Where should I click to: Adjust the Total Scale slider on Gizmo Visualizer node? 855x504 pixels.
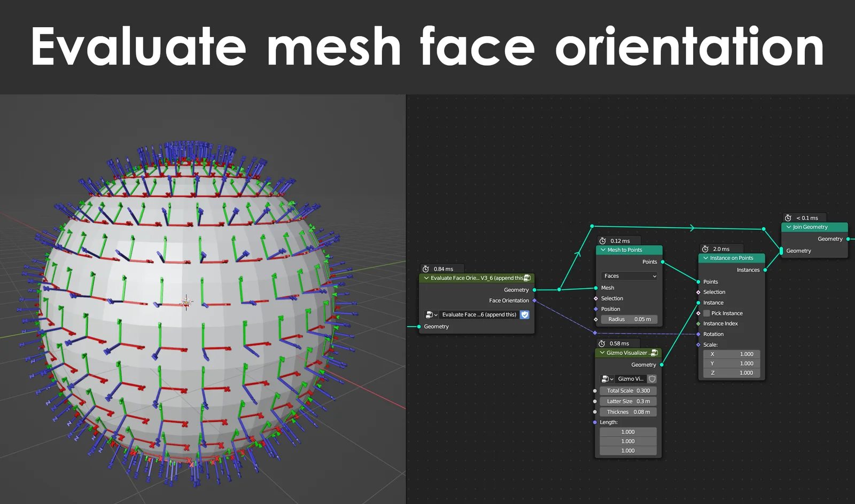coord(628,390)
